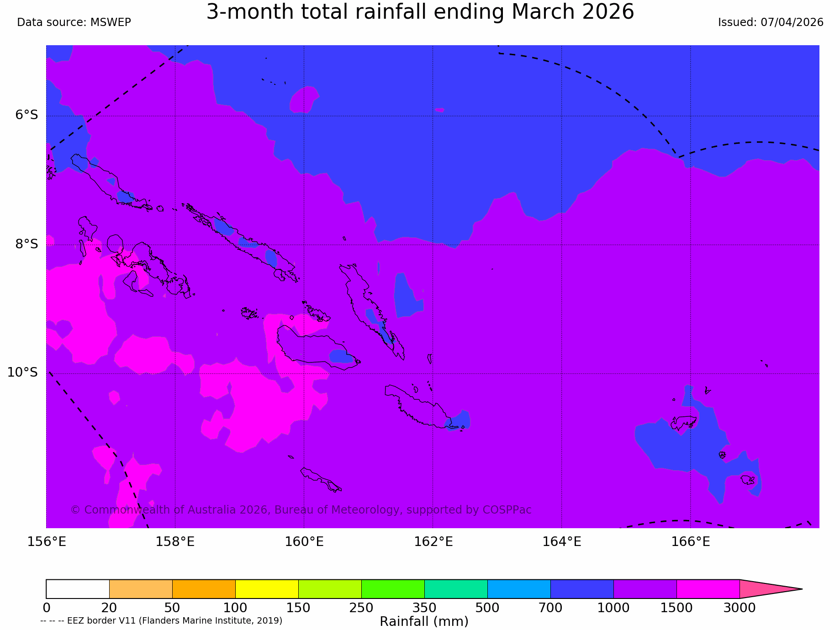Pick the bright green 250–350 mm swatch
Screen dimensions: 840x630
pyautogui.click(x=393, y=589)
